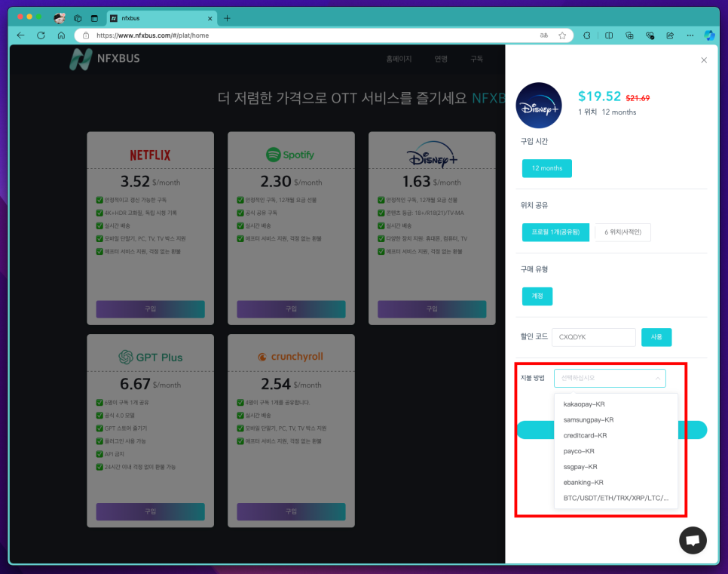Reload the page with refresh icon

tap(41, 35)
